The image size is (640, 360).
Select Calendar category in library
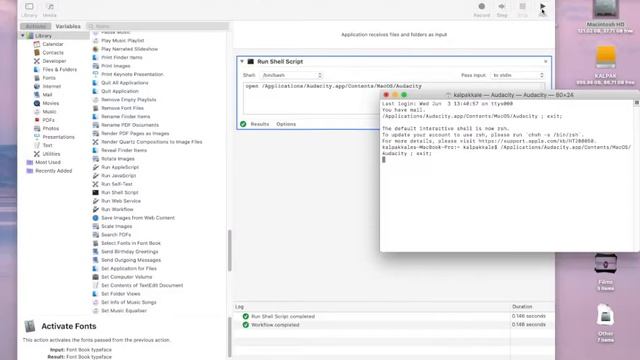[53, 44]
